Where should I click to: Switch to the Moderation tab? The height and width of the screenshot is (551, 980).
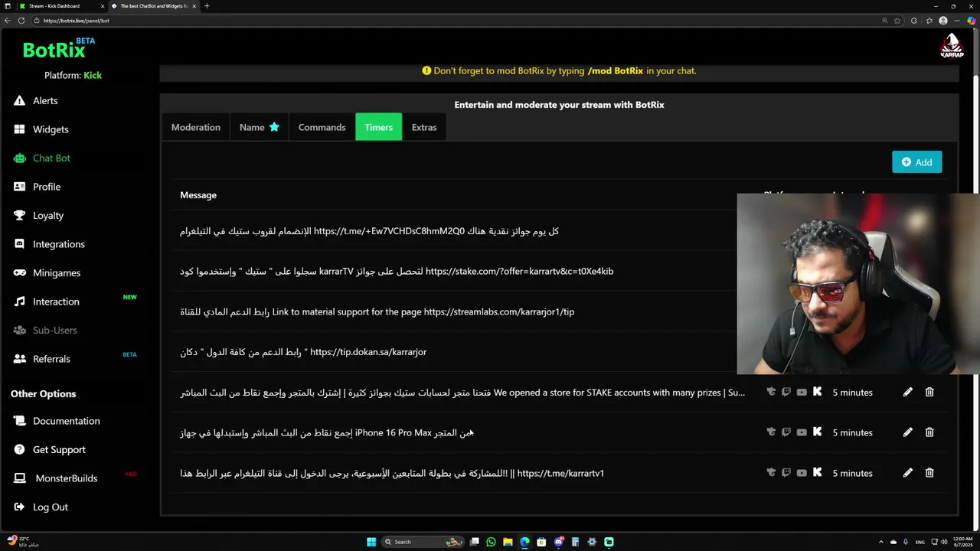coord(195,127)
